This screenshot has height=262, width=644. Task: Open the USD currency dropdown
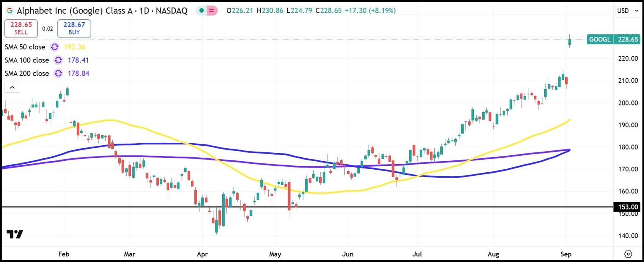click(x=627, y=10)
